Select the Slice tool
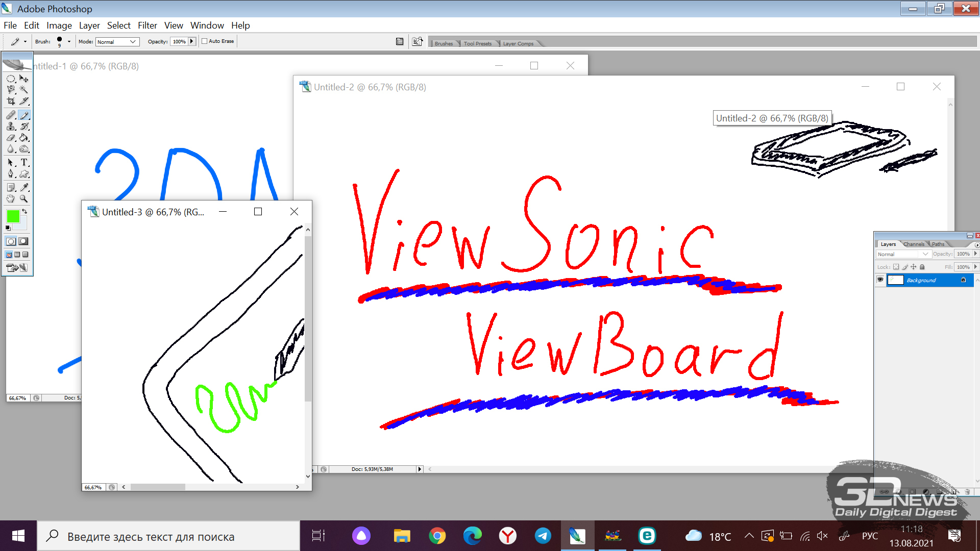980x551 pixels. point(24,101)
